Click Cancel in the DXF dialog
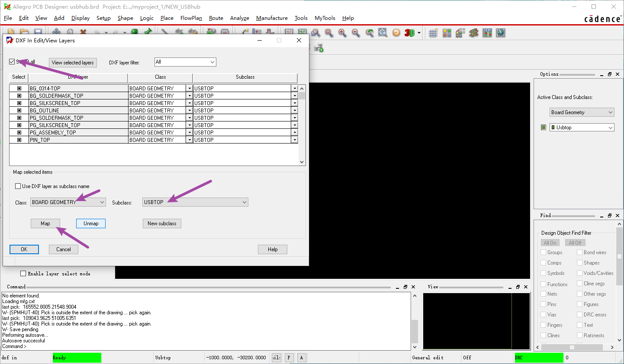 pos(64,249)
